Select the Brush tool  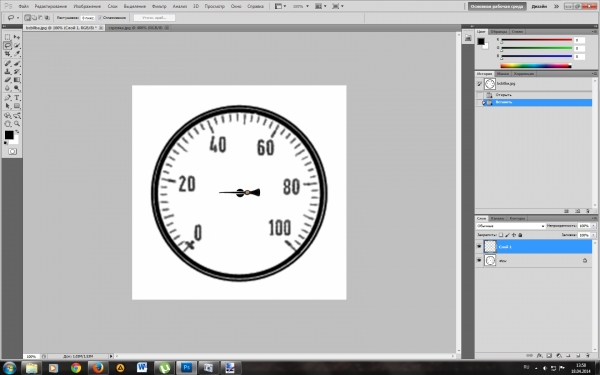17,63
